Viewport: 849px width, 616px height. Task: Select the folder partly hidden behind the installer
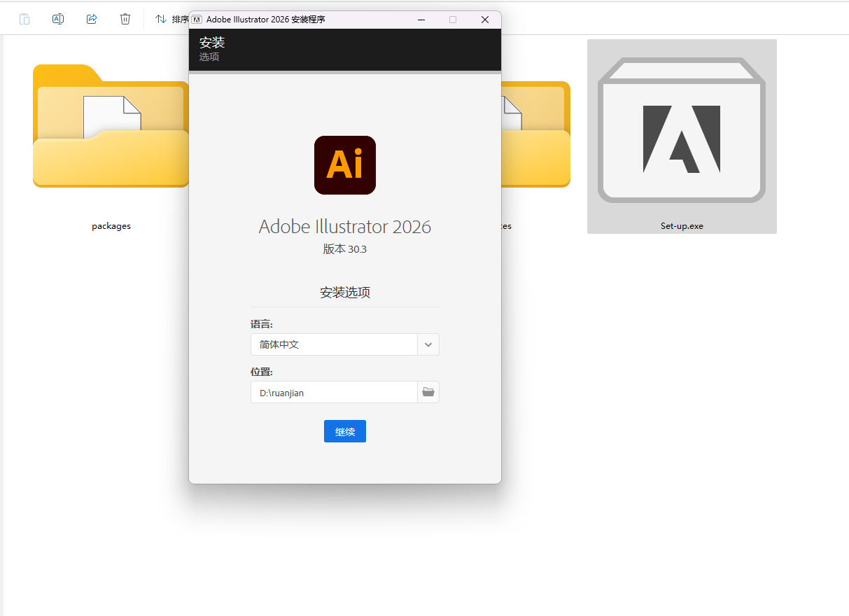point(535,133)
